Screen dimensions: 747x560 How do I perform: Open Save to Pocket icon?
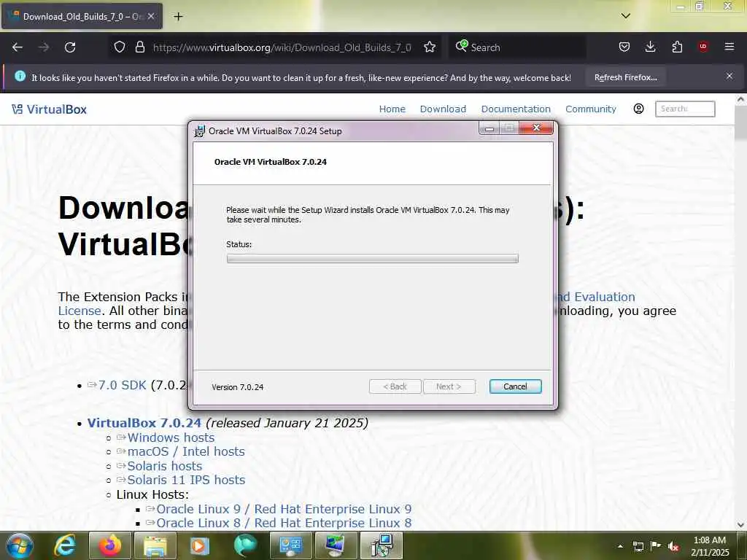pyautogui.click(x=624, y=47)
